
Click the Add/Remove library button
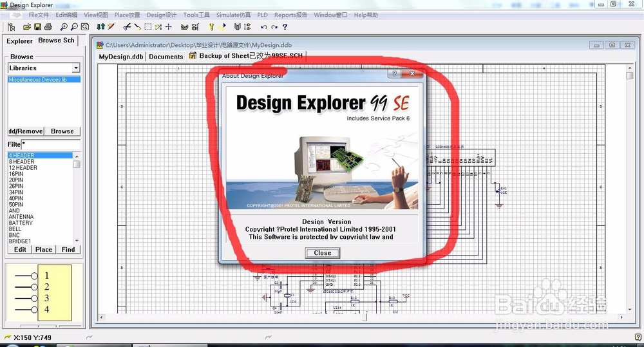pyautogui.click(x=26, y=131)
